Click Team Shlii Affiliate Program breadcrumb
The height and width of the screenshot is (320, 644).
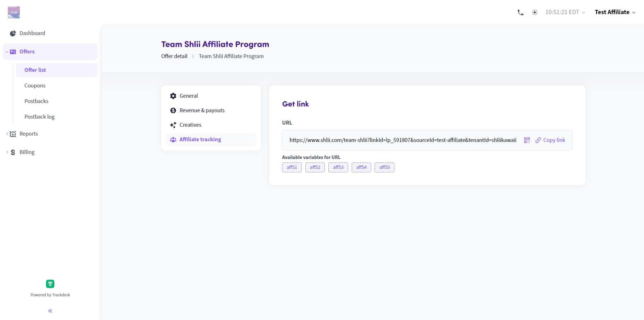tap(231, 56)
